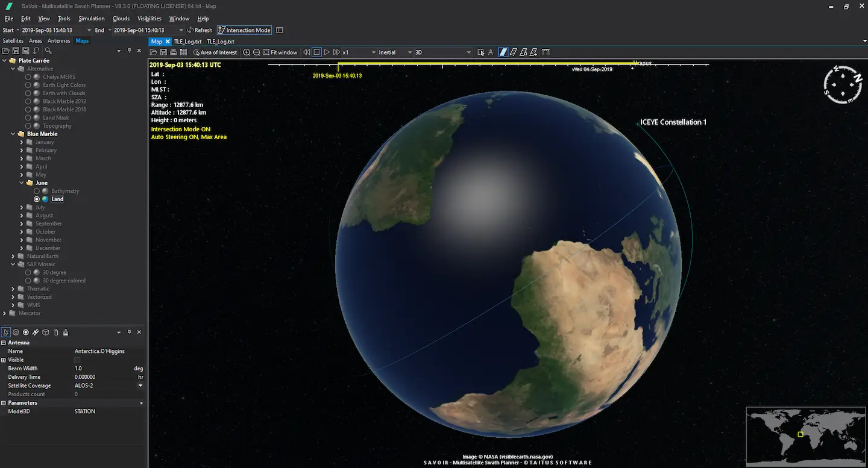The image size is (868, 468).
Task: Open the Satellite Coverage ALOS-2 dropdown
Action: 140,385
